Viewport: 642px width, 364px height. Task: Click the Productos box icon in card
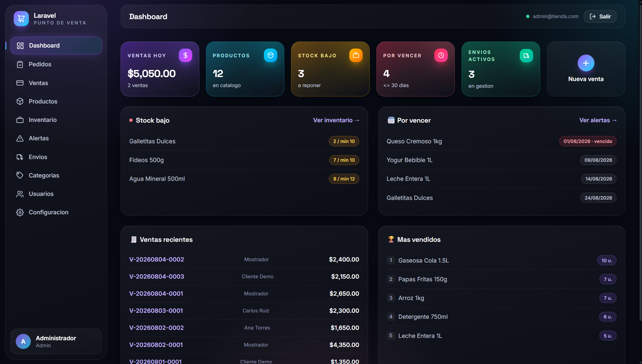[x=271, y=55]
